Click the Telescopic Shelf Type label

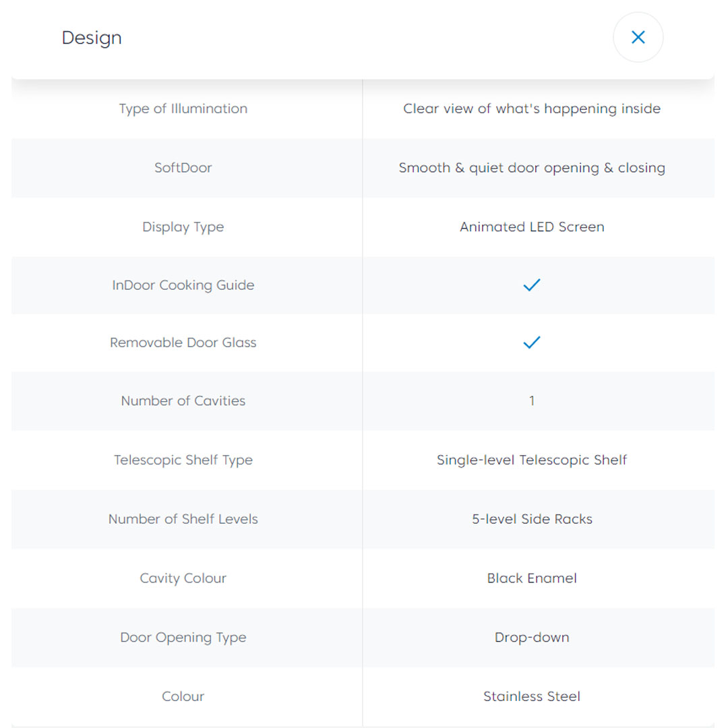click(183, 460)
